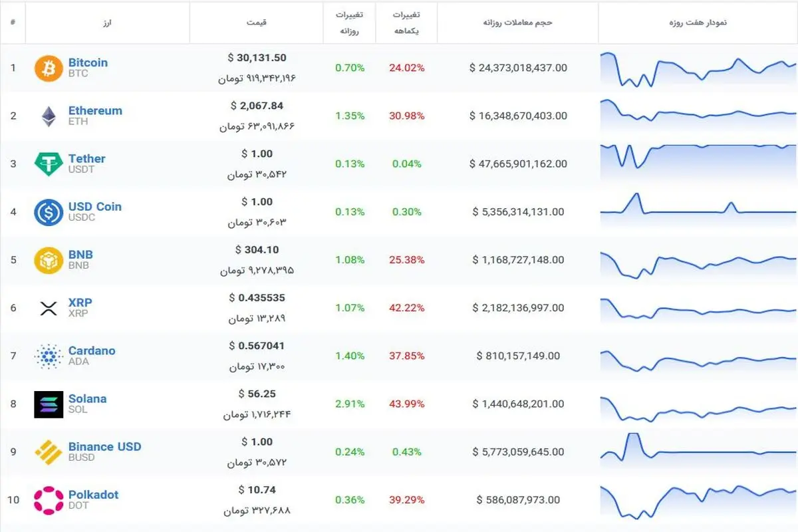Click the USD Coin blue logo
Image resolution: width=798 pixels, height=532 pixels.
(x=49, y=212)
